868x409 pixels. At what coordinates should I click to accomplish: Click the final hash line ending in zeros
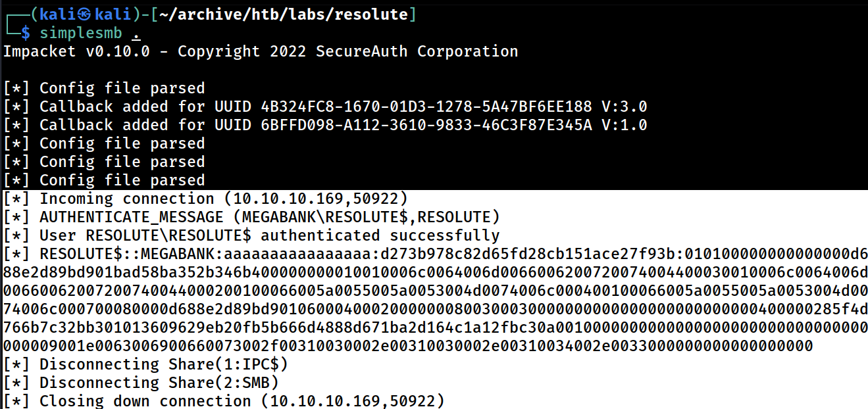click(x=408, y=346)
